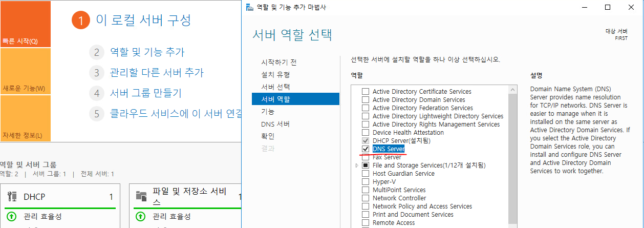Select the 빠른 시작(Q) tile

tap(25, 24)
